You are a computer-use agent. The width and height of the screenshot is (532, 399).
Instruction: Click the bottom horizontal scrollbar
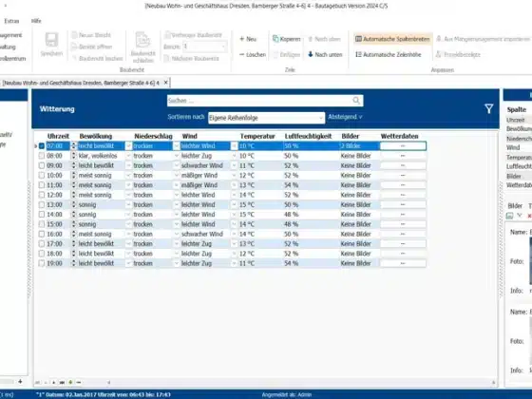(x=300, y=382)
